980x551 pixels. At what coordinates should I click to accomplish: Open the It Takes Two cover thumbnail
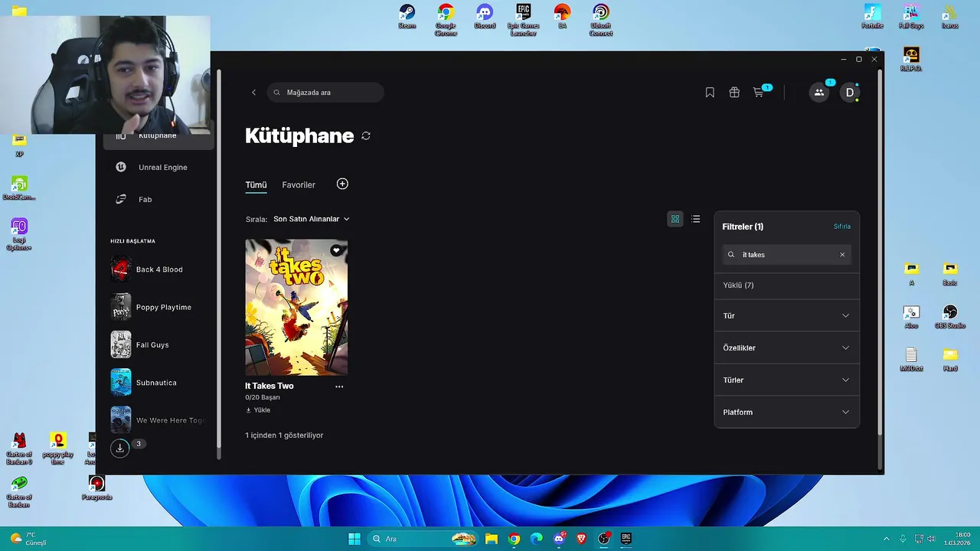(296, 307)
